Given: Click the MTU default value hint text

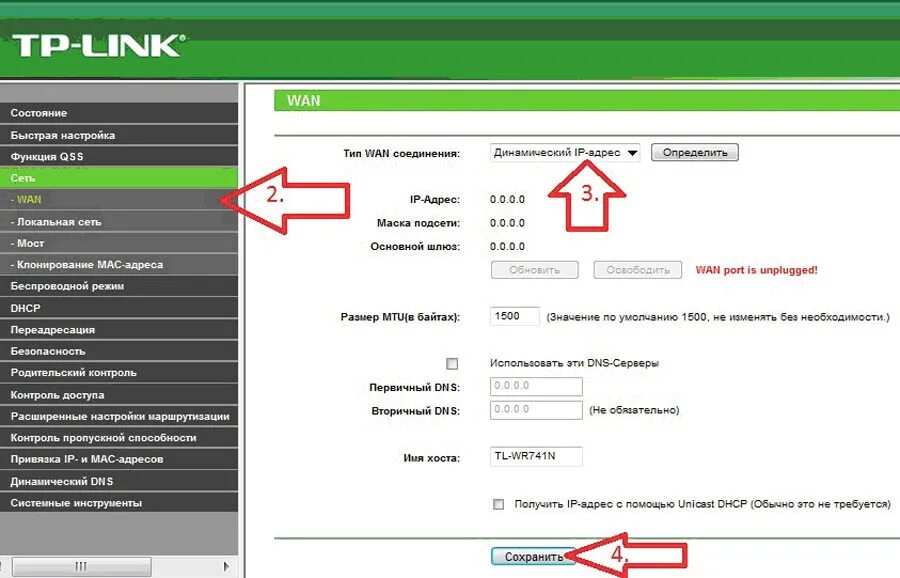Looking at the screenshot, I should [x=718, y=317].
